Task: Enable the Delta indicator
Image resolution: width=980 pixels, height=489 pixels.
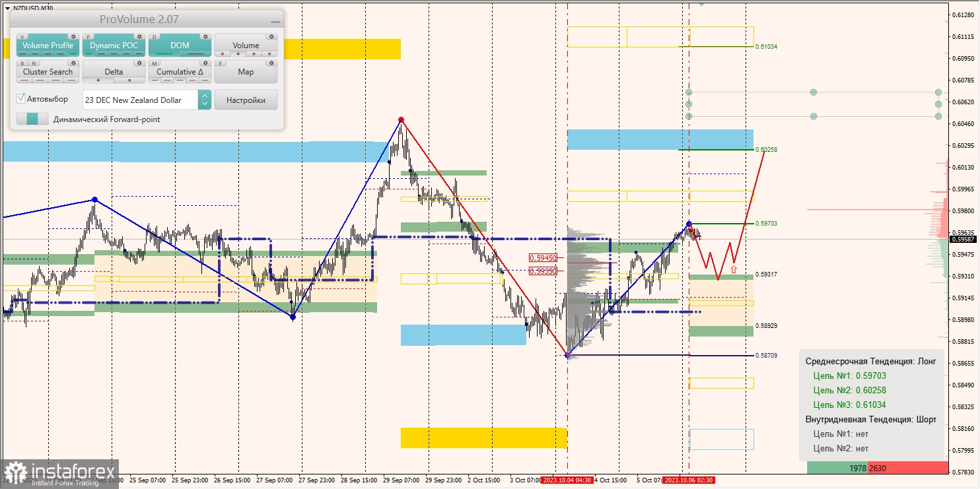Action: tap(114, 72)
